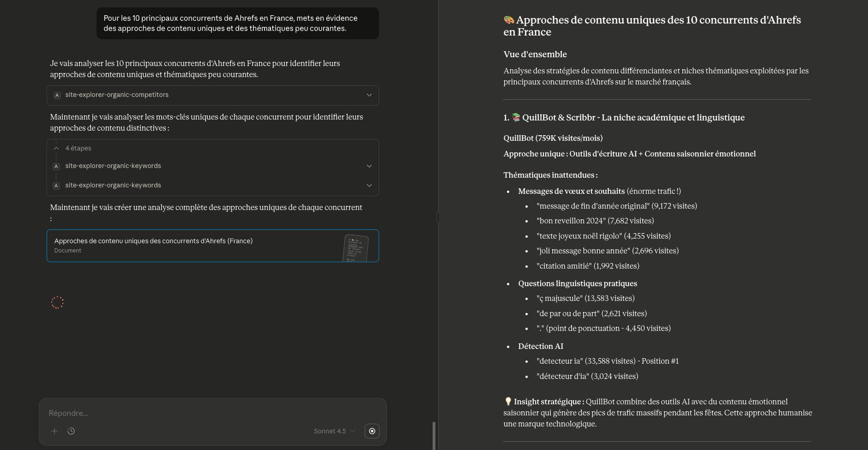The width and height of the screenshot is (868, 450).
Task: Click the Ahrefs icon on first organic-keywords row
Action: click(x=56, y=166)
